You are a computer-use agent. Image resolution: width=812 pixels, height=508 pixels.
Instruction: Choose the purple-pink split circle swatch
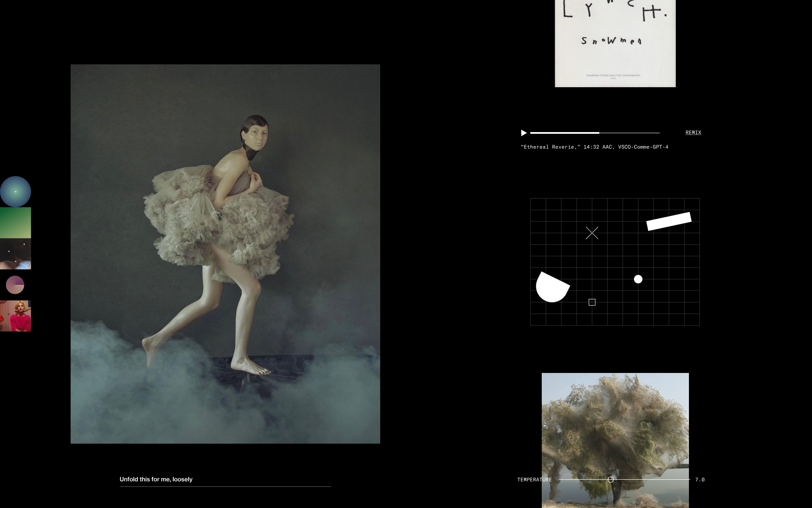point(15,285)
